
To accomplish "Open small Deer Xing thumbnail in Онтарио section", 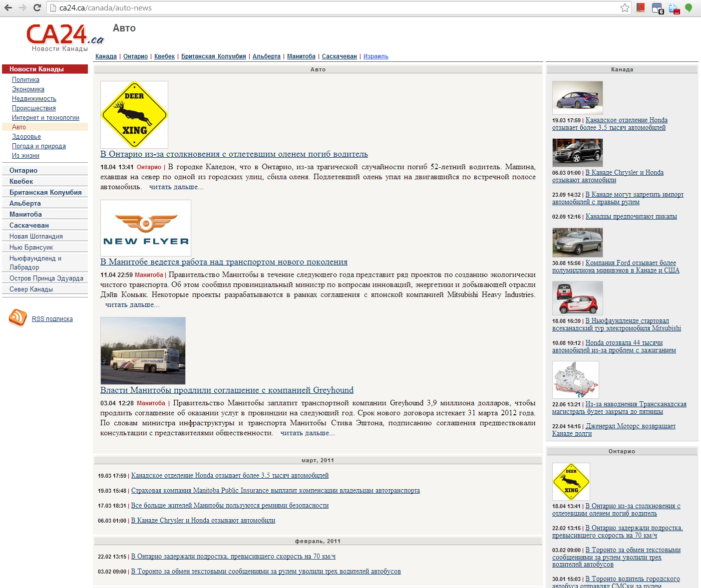I will click(571, 482).
